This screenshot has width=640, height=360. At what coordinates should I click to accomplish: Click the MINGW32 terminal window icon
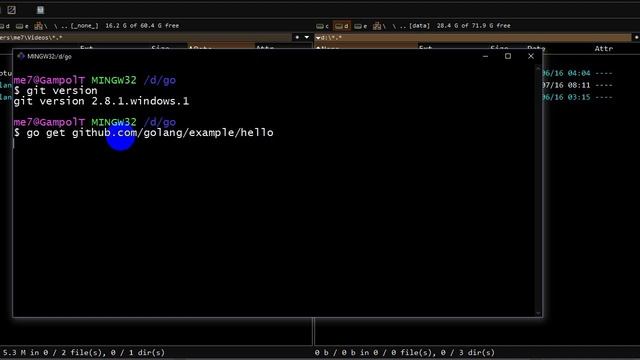point(21,56)
